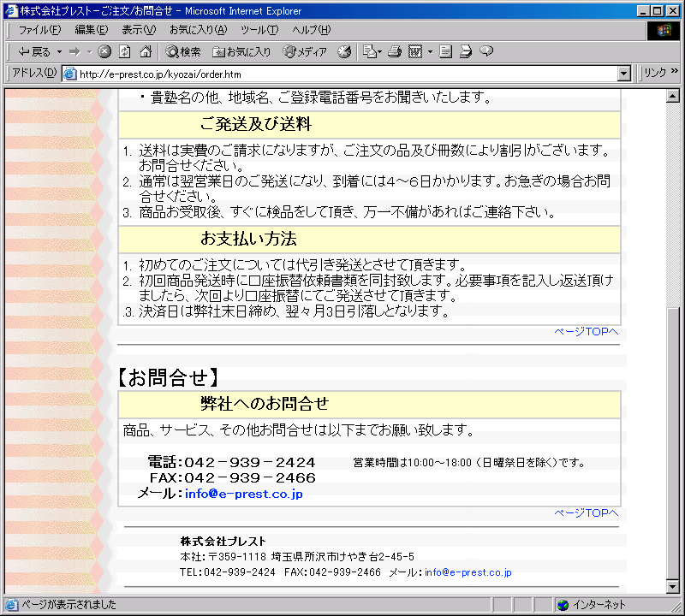Click status text ページが表示されました

coord(69,605)
